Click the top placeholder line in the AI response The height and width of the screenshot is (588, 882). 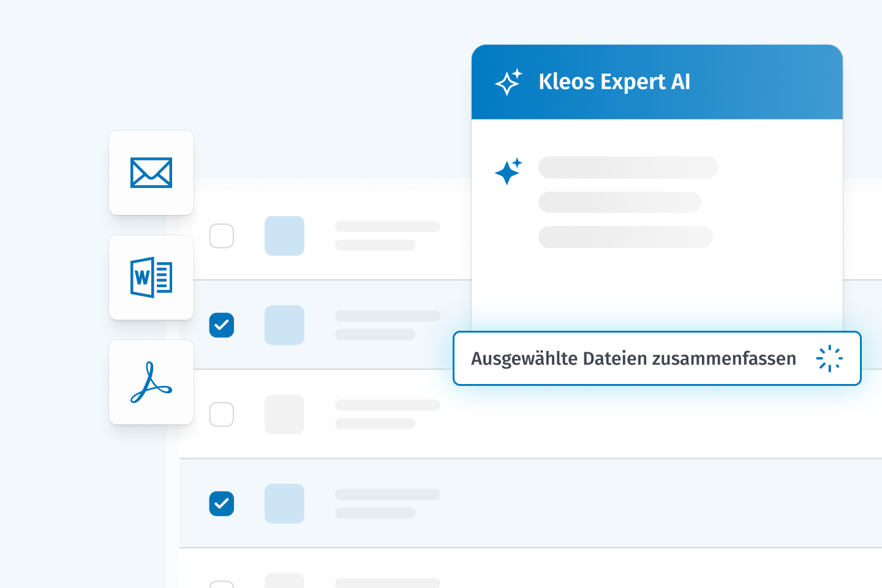coord(628,167)
